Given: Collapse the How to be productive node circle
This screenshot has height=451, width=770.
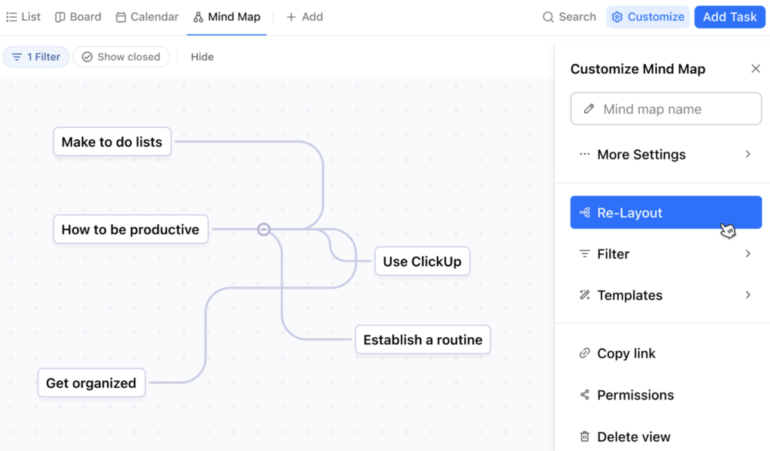Looking at the screenshot, I should click(264, 229).
